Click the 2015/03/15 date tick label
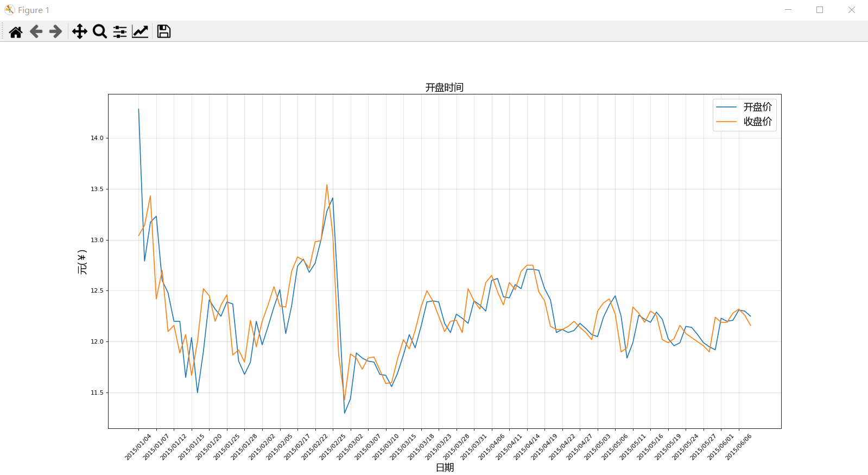The height and width of the screenshot is (475, 868). [403, 447]
